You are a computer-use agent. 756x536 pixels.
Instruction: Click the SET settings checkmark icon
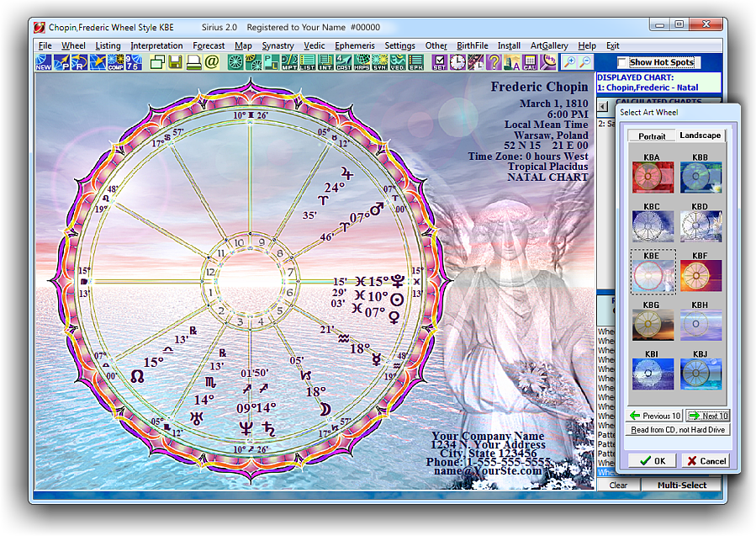(439, 62)
